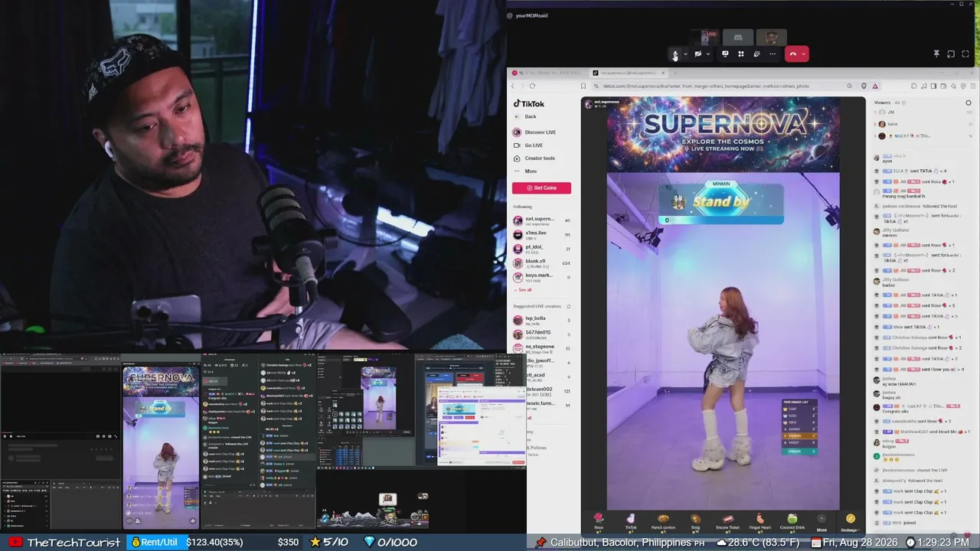
Task: Open camera options arrow in Discord call
Action: pos(708,54)
